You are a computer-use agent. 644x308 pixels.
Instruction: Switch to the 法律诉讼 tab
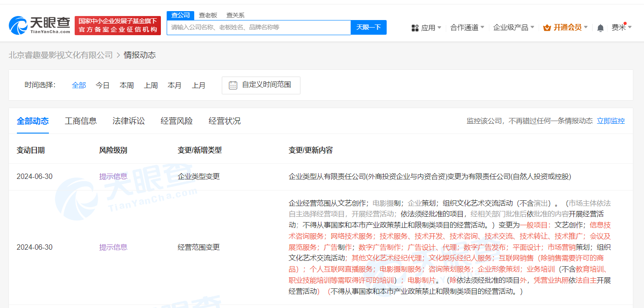coord(128,121)
